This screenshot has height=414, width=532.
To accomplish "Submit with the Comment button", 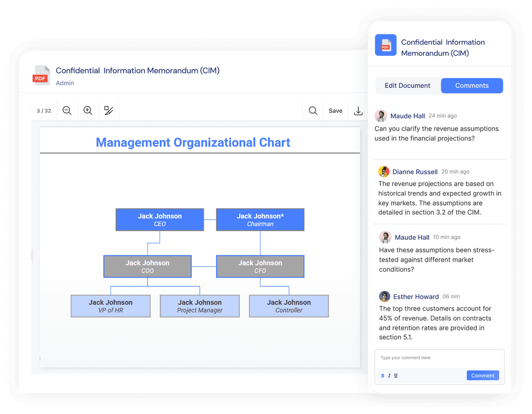I will (482, 376).
